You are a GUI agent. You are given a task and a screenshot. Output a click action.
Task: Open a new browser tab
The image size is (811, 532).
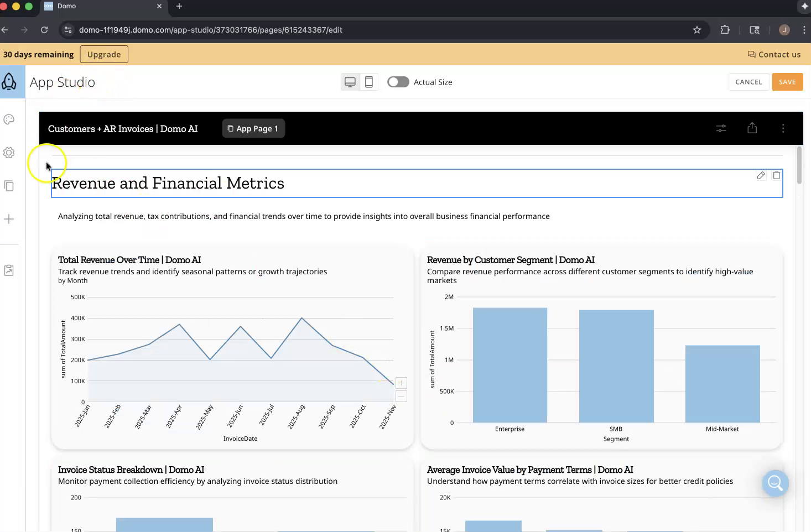pyautogui.click(x=179, y=6)
